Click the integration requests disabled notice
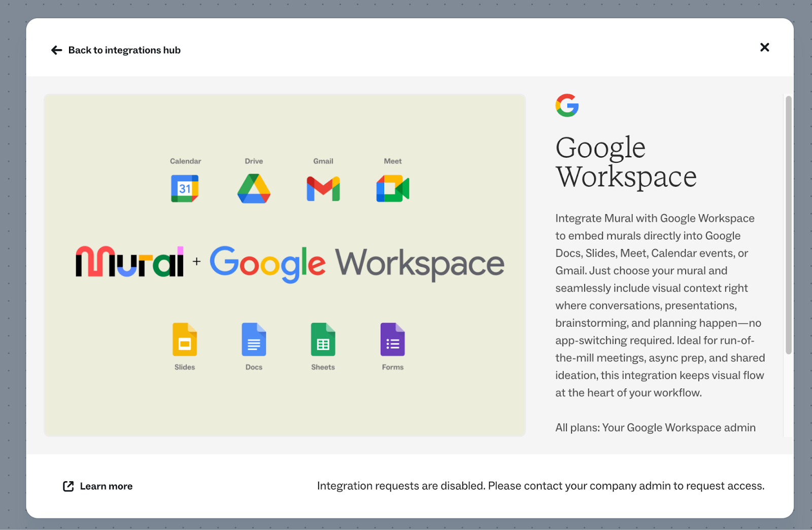The height and width of the screenshot is (530, 812). pyautogui.click(x=540, y=486)
